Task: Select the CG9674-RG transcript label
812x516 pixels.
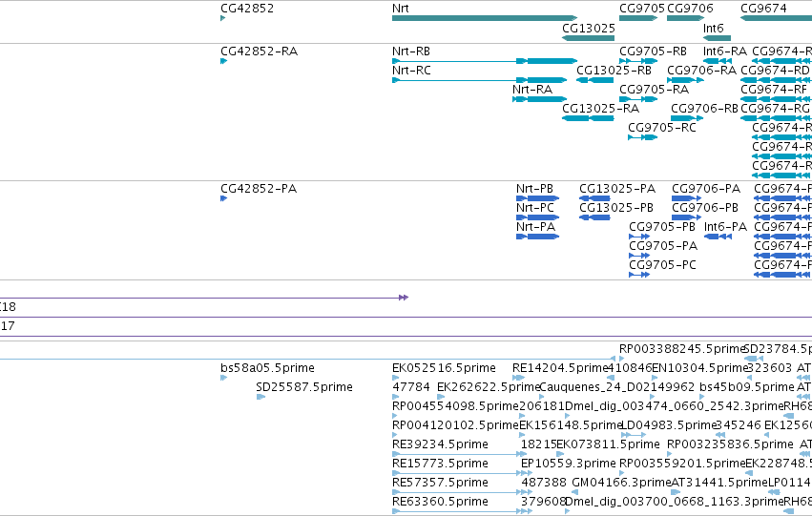Action: (775, 109)
